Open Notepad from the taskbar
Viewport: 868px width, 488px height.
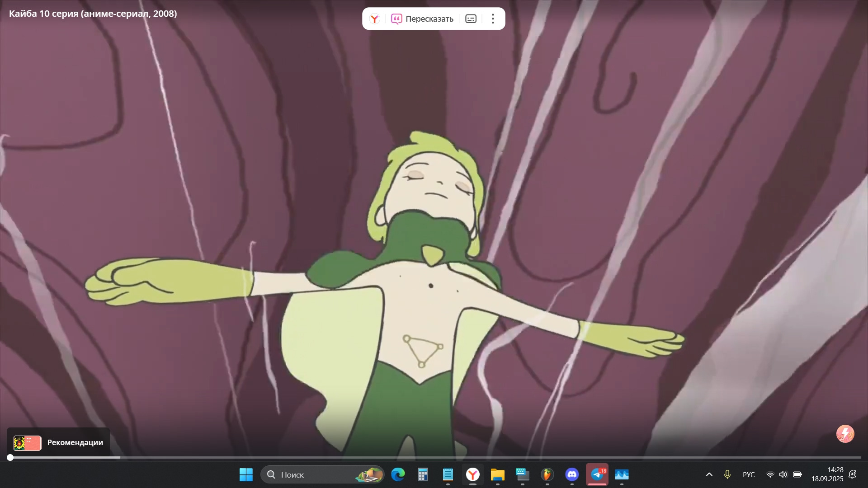448,475
